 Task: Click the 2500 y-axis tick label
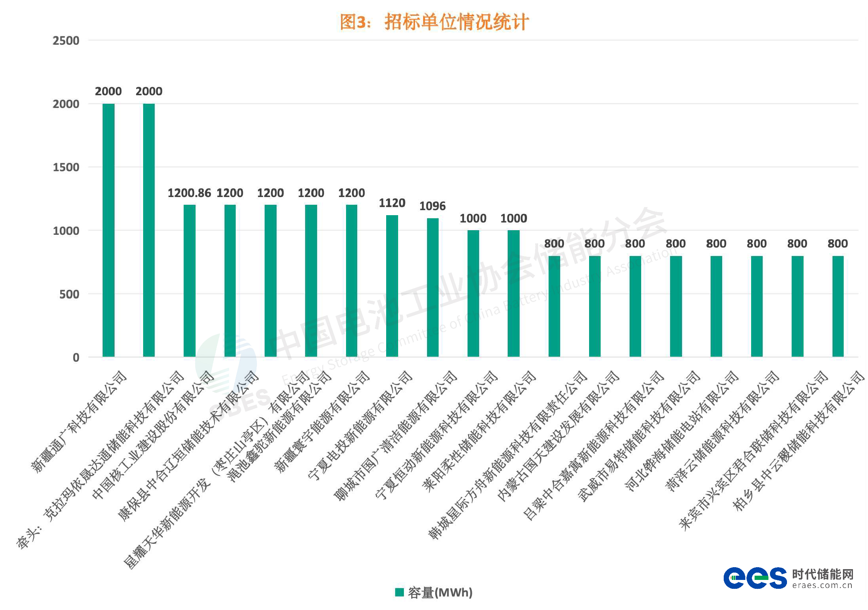pos(66,40)
